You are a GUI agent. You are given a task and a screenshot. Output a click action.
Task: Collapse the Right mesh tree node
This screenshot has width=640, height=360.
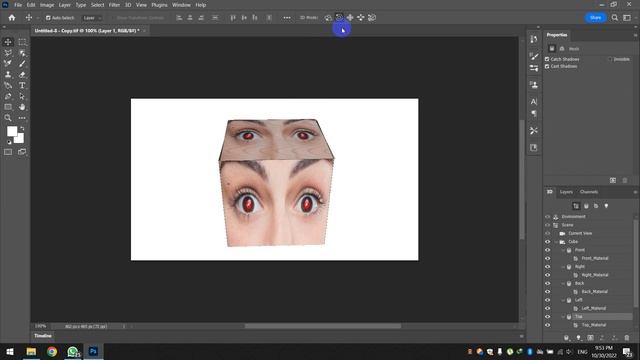(563, 267)
